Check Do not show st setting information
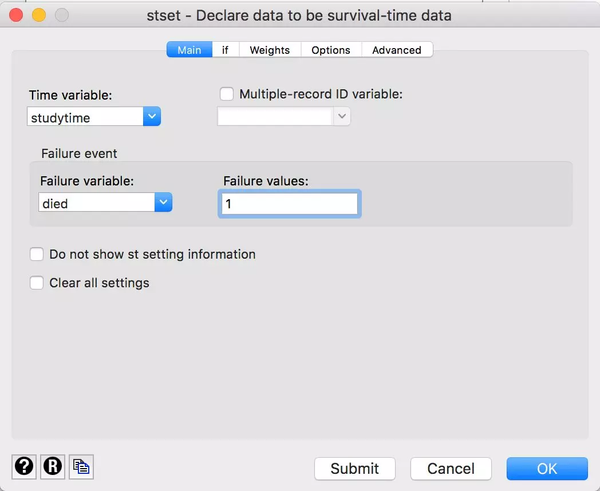This screenshot has height=491, width=600. pyautogui.click(x=37, y=254)
